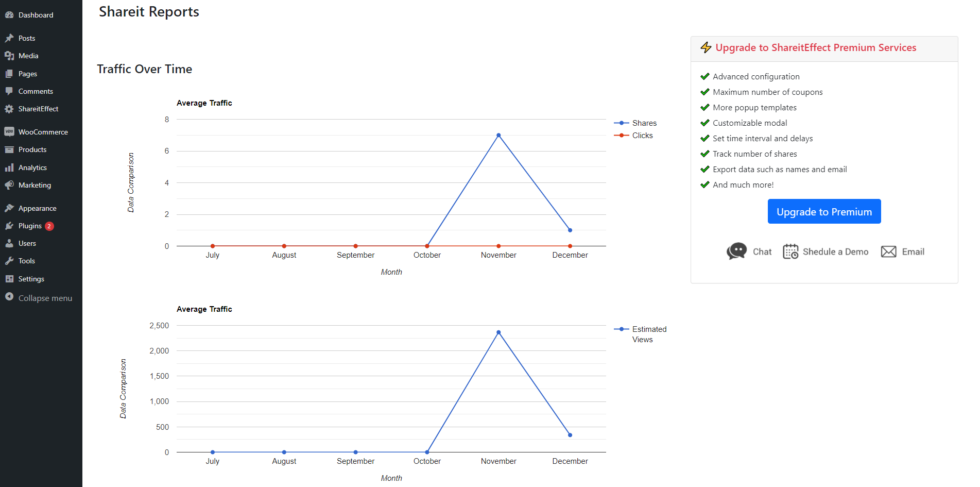Click 'And much more!' text
980x487 pixels.
pos(743,184)
